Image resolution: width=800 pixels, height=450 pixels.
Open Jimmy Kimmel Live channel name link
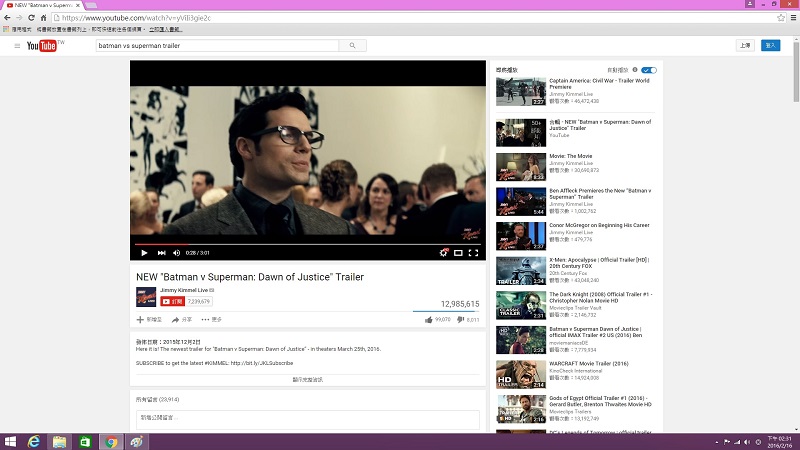pyautogui.click(x=184, y=290)
